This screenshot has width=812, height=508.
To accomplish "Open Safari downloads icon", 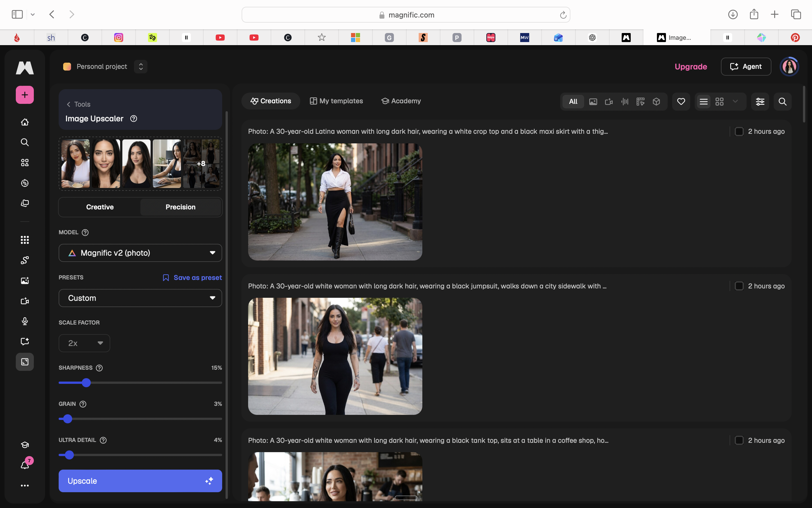I will click(x=733, y=14).
